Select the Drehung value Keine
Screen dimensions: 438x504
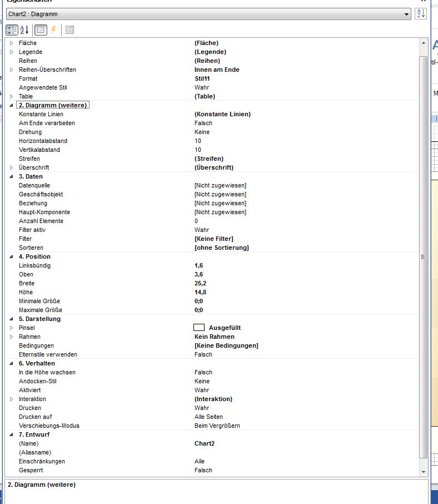tap(202, 132)
